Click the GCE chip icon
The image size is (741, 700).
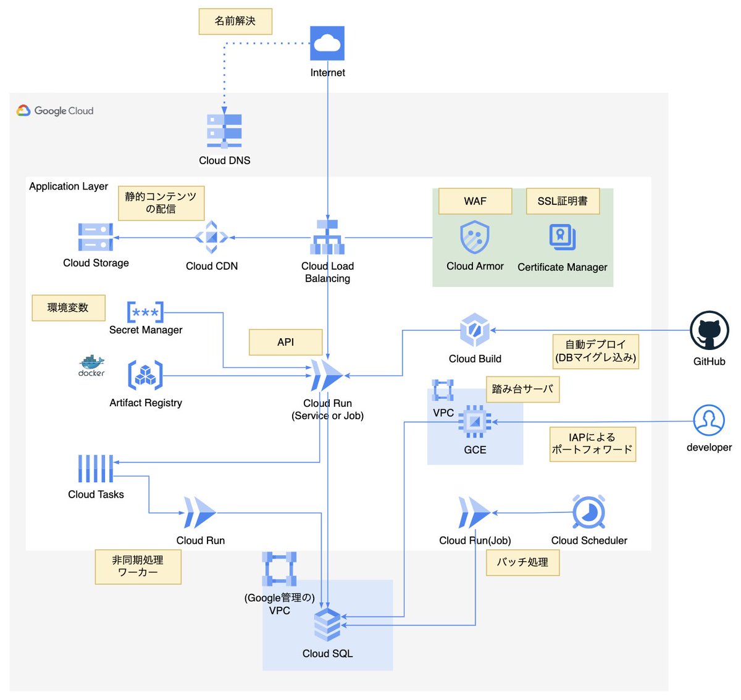pyautogui.click(x=475, y=422)
